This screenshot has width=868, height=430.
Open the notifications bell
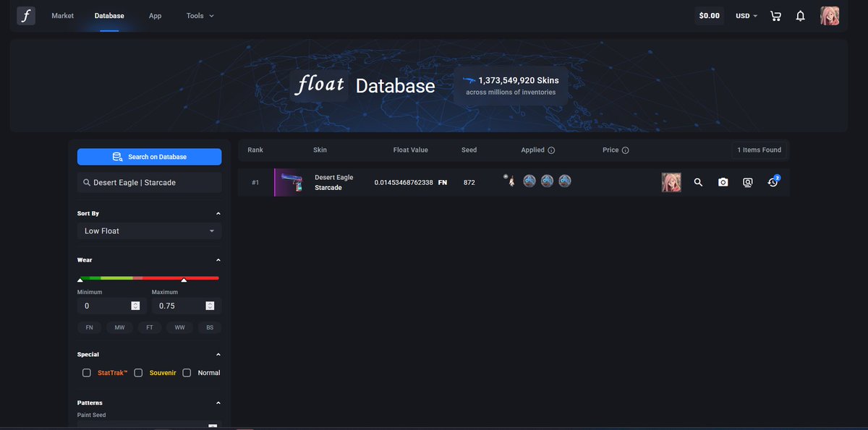(x=801, y=16)
